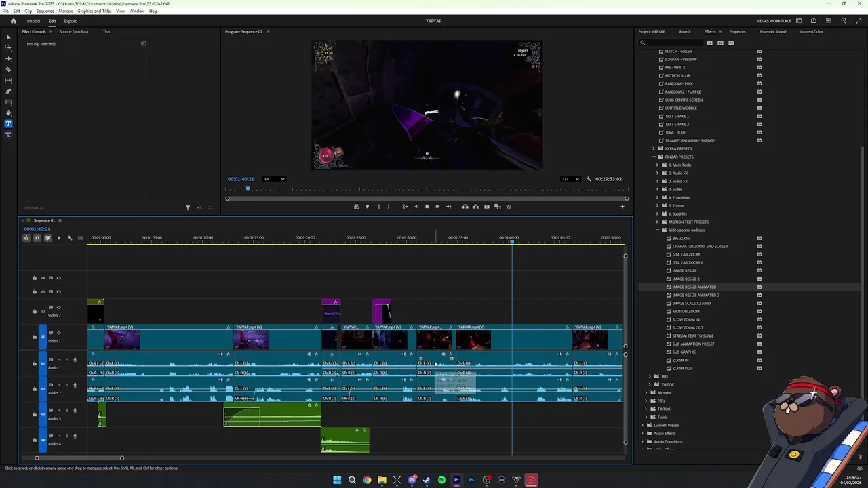This screenshot has height=488, width=868.
Task: Select the Razor tool
Action: click(8, 69)
